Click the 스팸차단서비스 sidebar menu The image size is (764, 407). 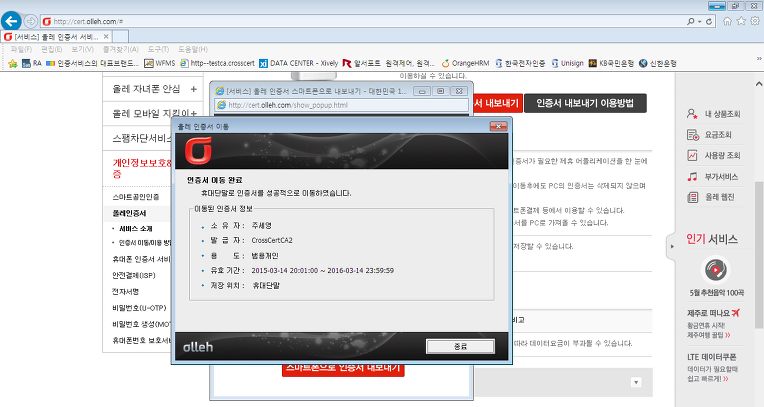(x=143, y=138)
